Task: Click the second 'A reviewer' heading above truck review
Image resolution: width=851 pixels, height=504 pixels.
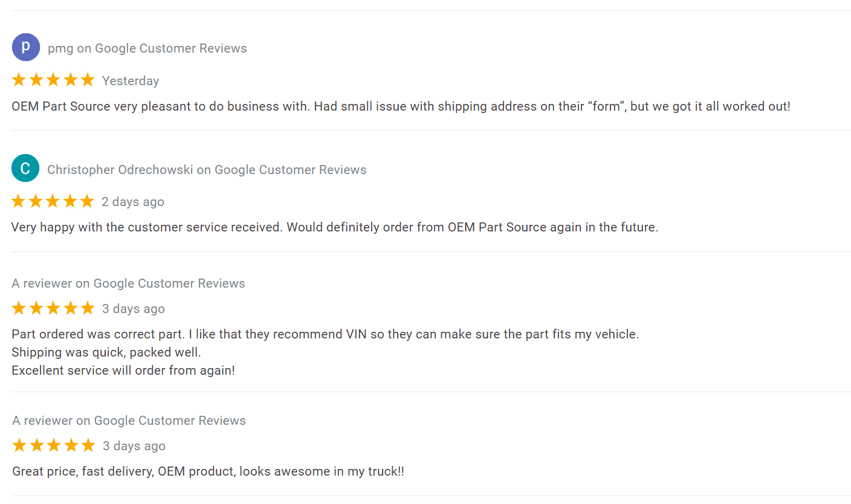Action: click(129, 421)
